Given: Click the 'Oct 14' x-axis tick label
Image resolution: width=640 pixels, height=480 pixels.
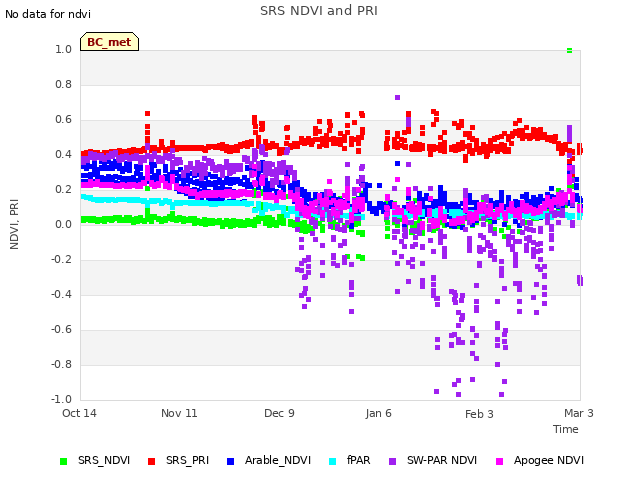Looking at the screenshot, I should click(x=79, y=413).
